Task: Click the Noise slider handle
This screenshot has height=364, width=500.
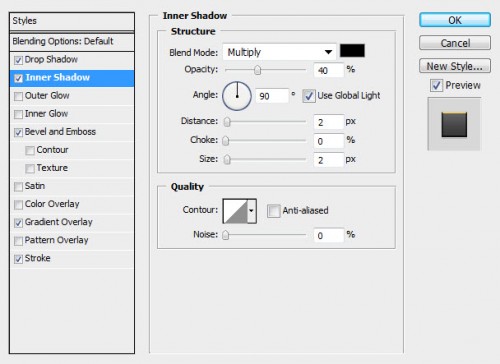Action: point(226,235)
